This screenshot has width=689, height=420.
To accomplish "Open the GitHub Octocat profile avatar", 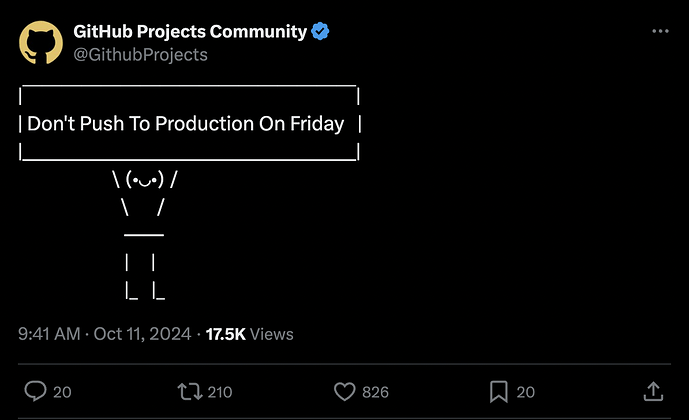I will click(41, 42).
